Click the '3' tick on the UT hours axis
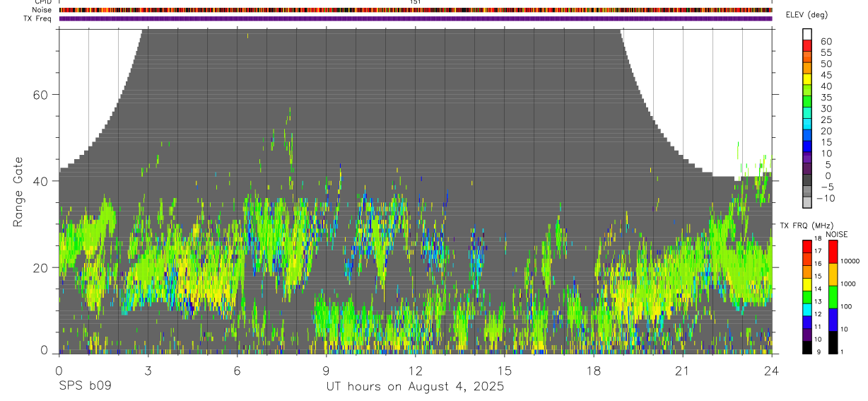The image size is (868, 401). click(x=147, y=370)
